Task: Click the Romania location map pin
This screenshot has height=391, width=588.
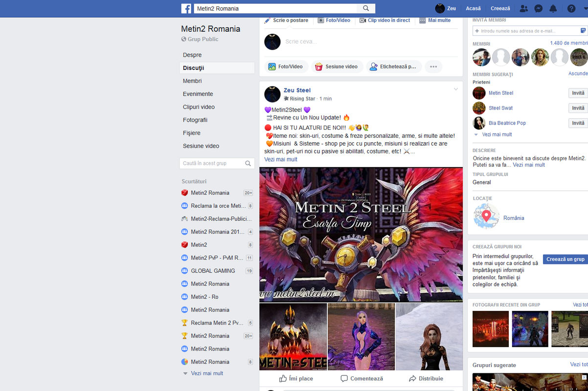Action: [x=486, y=217]
